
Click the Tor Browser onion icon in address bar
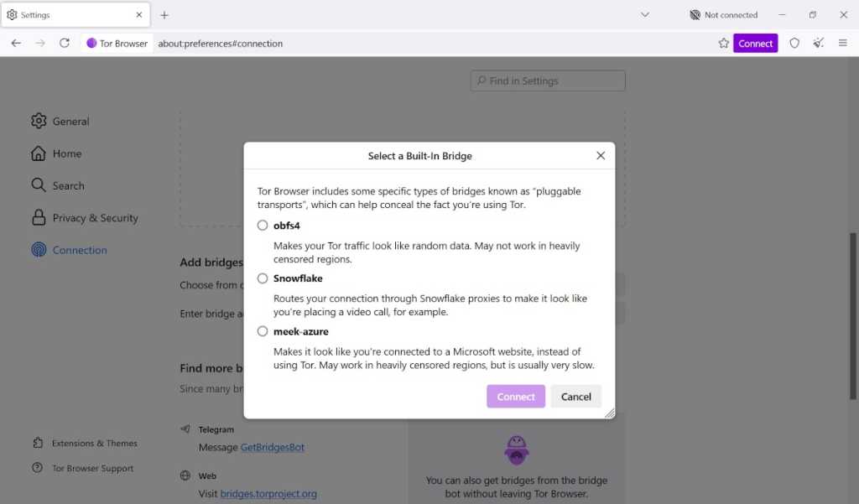tap(91, 43)
